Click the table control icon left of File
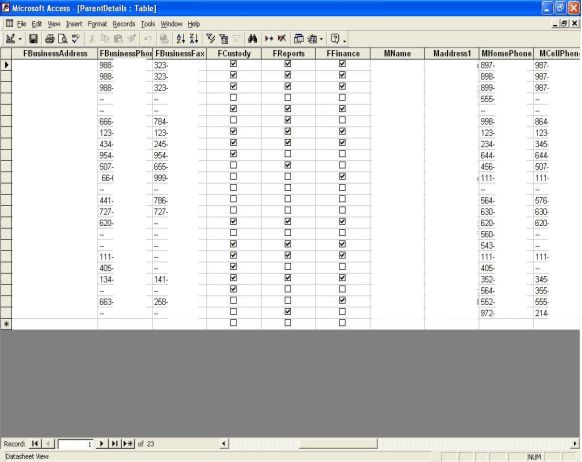This screenshot has width=582, height=462. tap(9, 24)
